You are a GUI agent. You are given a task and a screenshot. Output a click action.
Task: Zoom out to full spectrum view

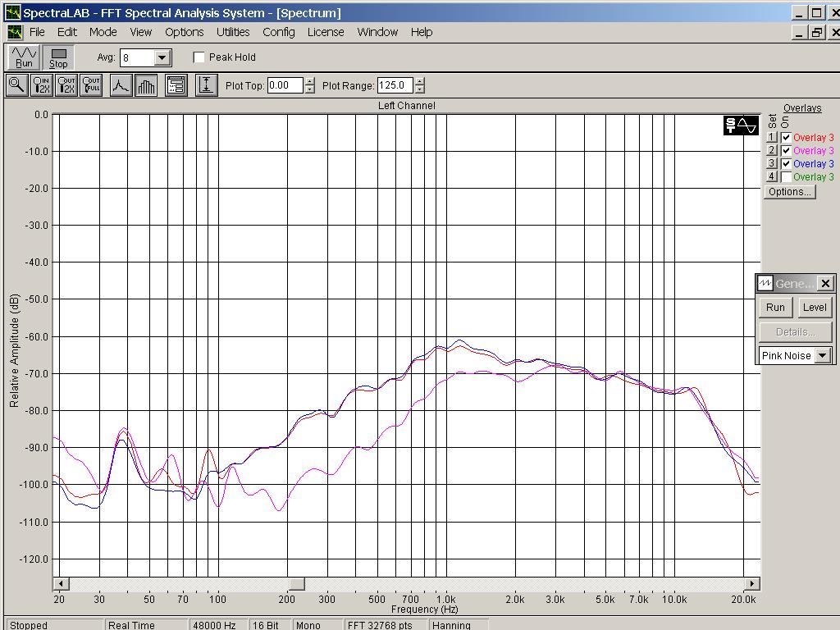click(91, 85)
